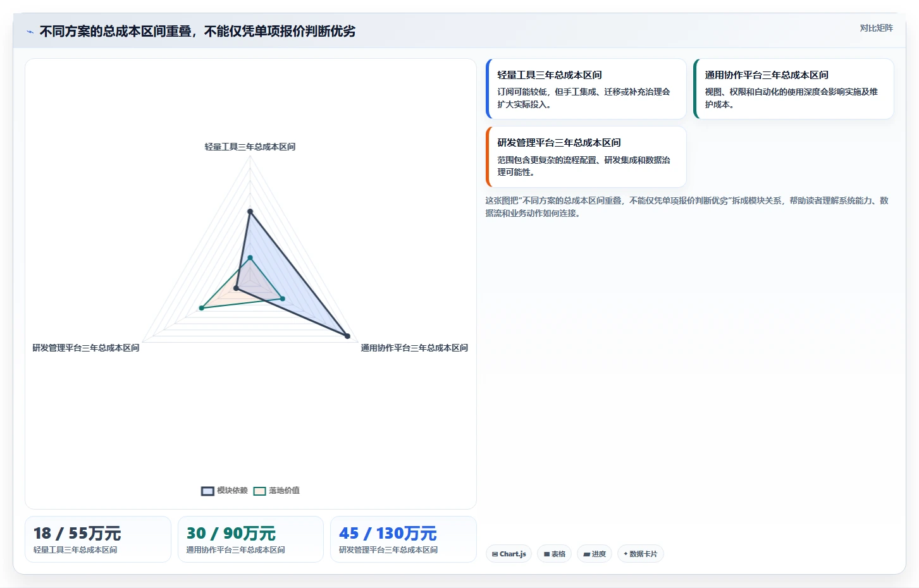This screenshot has height=588, width=919.
Task: Click the blue icon beside the slide title
Action: click(x=30, y=32)
